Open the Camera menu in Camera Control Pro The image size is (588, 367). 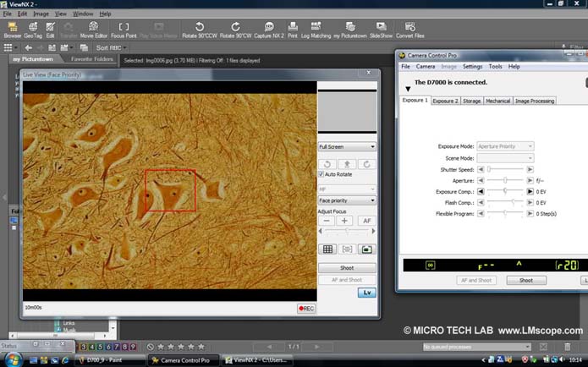click(426, 66)
